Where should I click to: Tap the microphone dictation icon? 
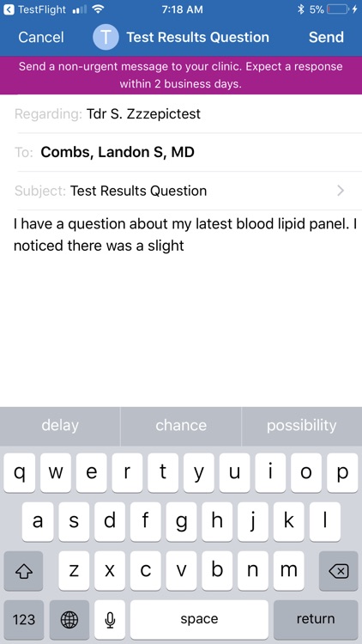(110, 619)
